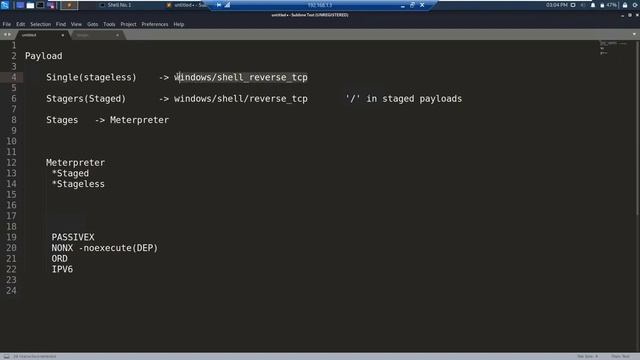Open the Find menu
Viewport: 640px width, 360px height.
tap(61, 24)
